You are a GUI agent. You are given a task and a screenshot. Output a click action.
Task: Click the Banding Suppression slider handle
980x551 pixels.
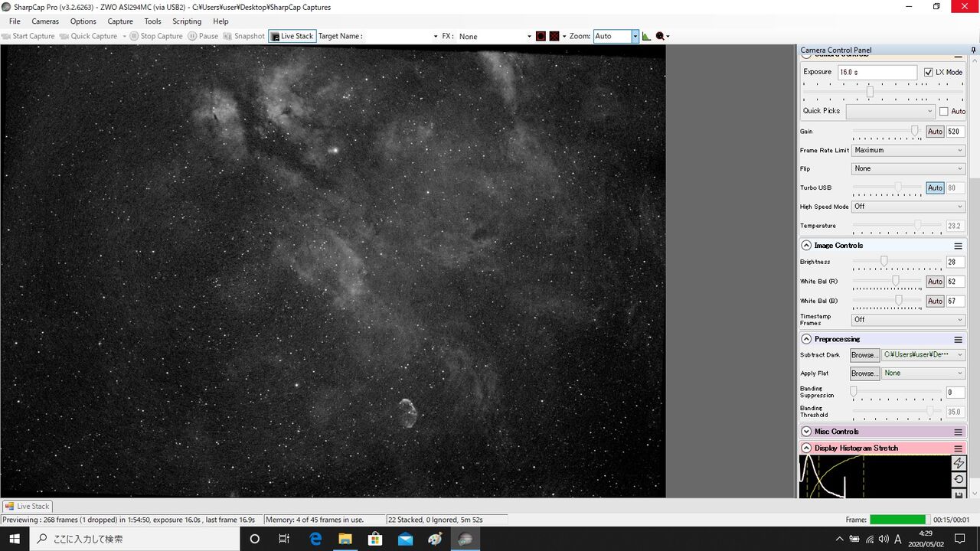click(853, 391)
